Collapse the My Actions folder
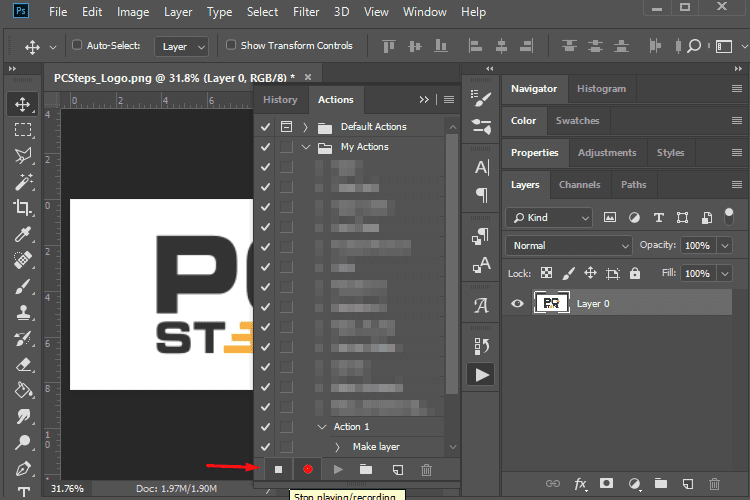 [x=306, y=147]
